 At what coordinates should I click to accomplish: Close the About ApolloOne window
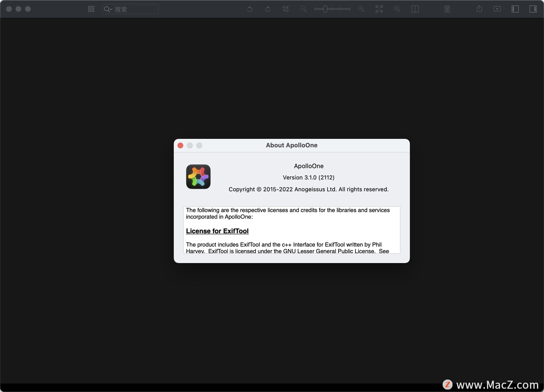pyautogui.click(x=180, y=145)
